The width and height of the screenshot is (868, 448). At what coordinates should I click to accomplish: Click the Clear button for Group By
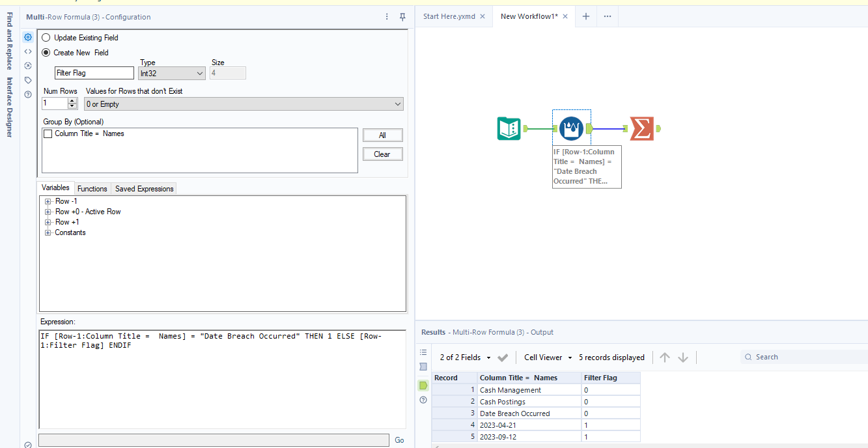[x=383, y=154]
